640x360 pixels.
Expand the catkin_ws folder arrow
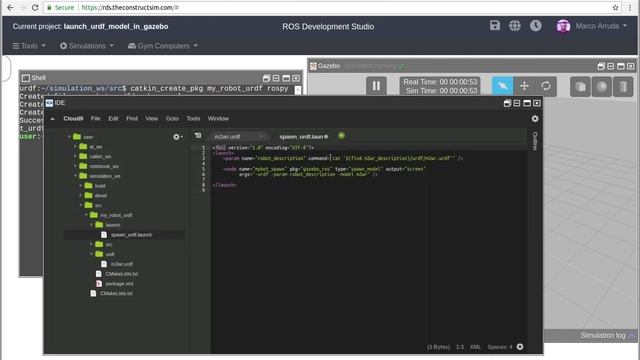coord(76,156)
